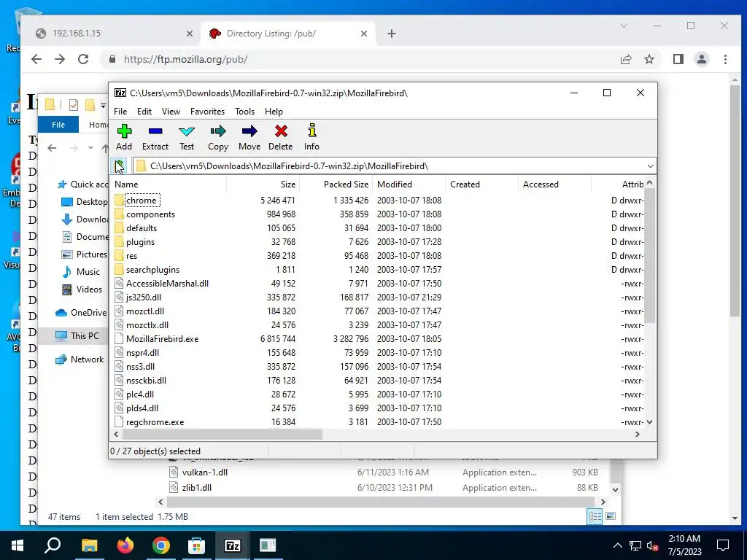This screenshot has width=747, height=560.
Task: Bookmark this page with the star
Action: 649,59
